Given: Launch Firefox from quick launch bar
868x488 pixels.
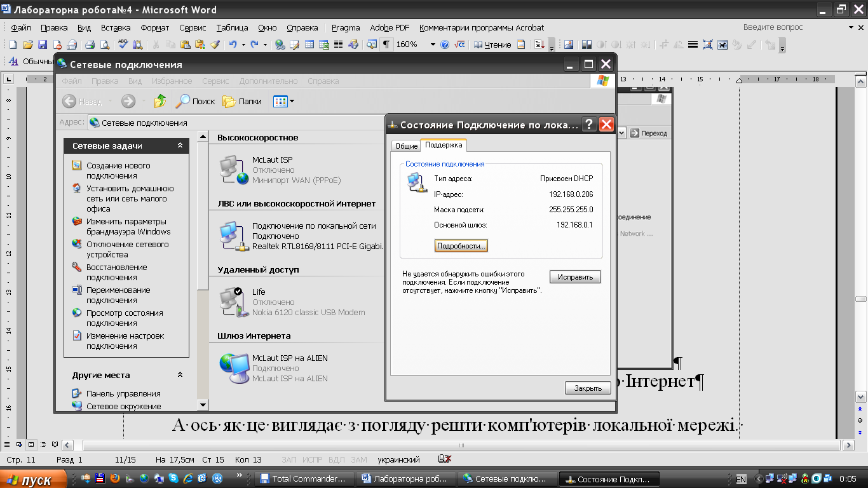Looking at the screenshot, I should 115,478.
